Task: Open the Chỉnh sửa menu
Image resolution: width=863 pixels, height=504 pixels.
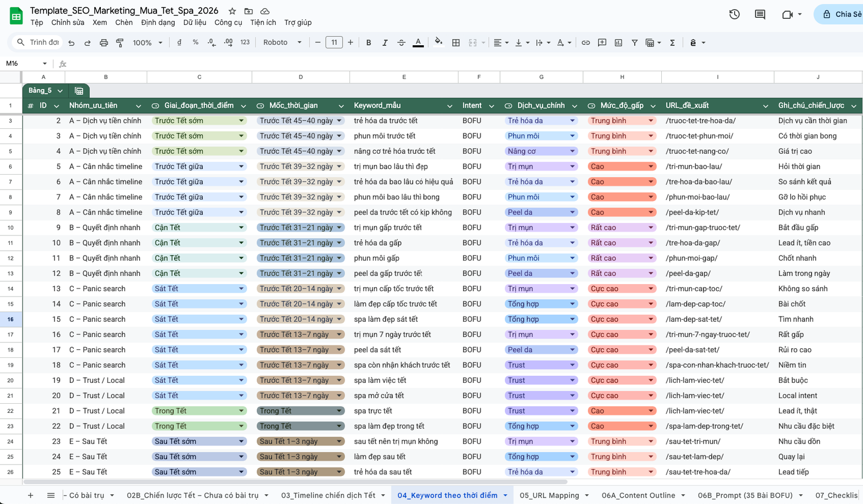Action: point(68,23)
